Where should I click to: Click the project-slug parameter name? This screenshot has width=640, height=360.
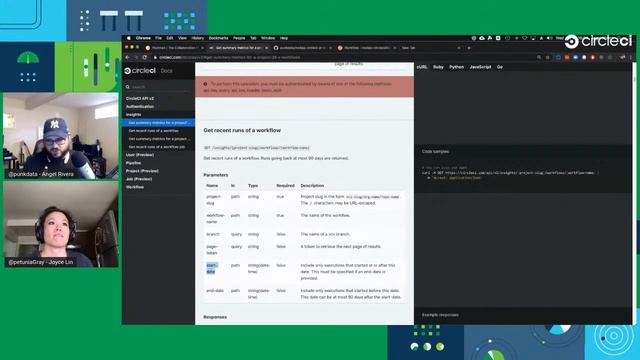coord(213,200)
